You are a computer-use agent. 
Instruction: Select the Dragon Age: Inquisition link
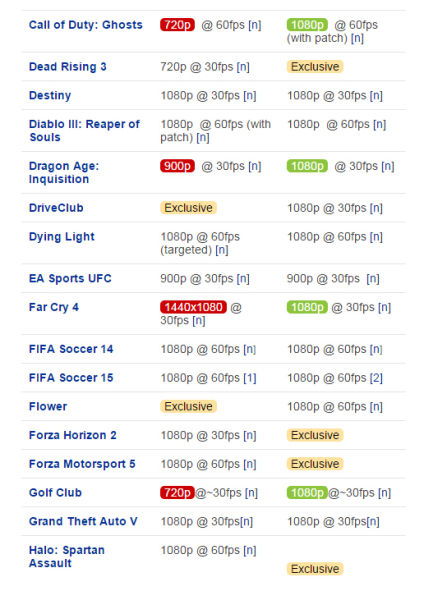64,173
